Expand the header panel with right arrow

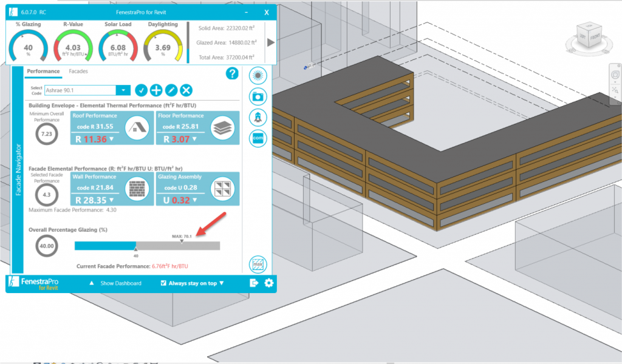tap(271, 42)
